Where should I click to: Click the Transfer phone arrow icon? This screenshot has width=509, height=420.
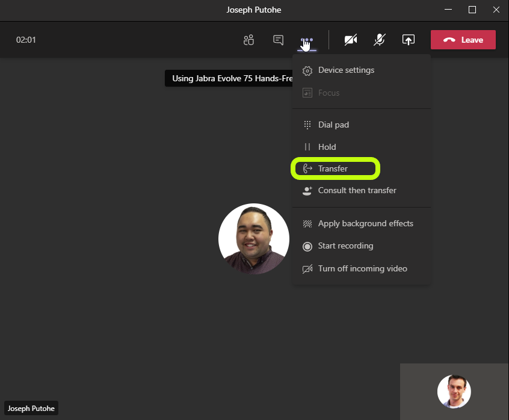click(x=307, y=168)
